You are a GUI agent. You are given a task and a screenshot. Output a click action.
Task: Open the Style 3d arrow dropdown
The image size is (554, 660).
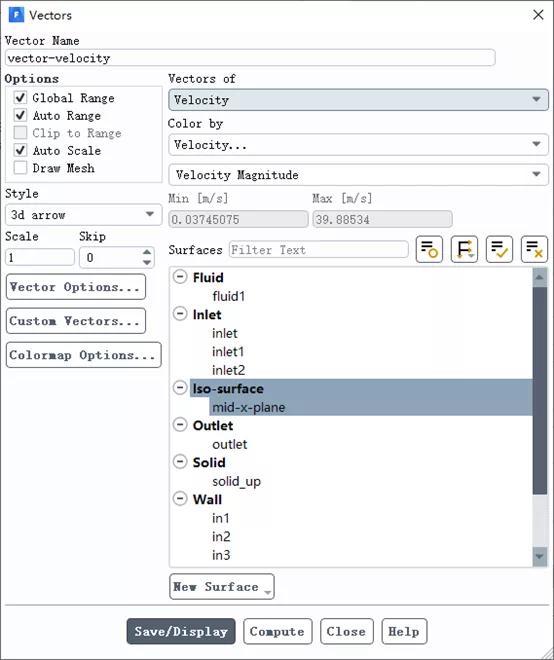pyautogui.click(x=83, y=215)
